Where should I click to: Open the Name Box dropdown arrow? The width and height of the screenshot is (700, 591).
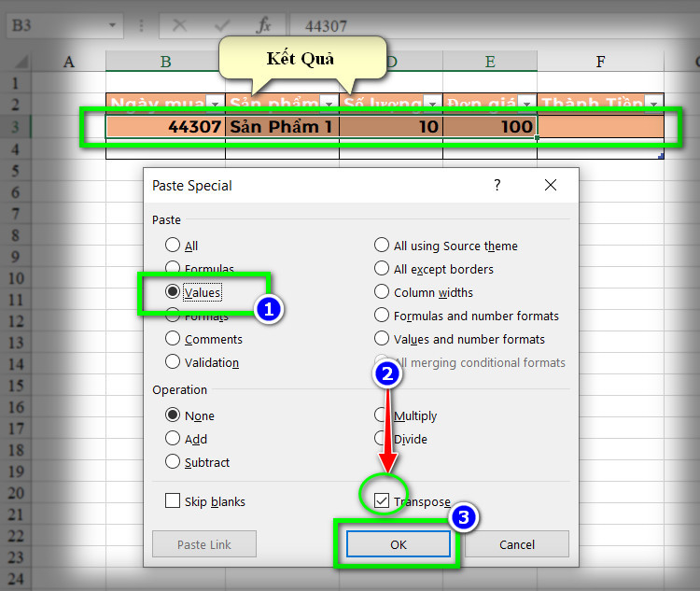[x=112, y=25]
